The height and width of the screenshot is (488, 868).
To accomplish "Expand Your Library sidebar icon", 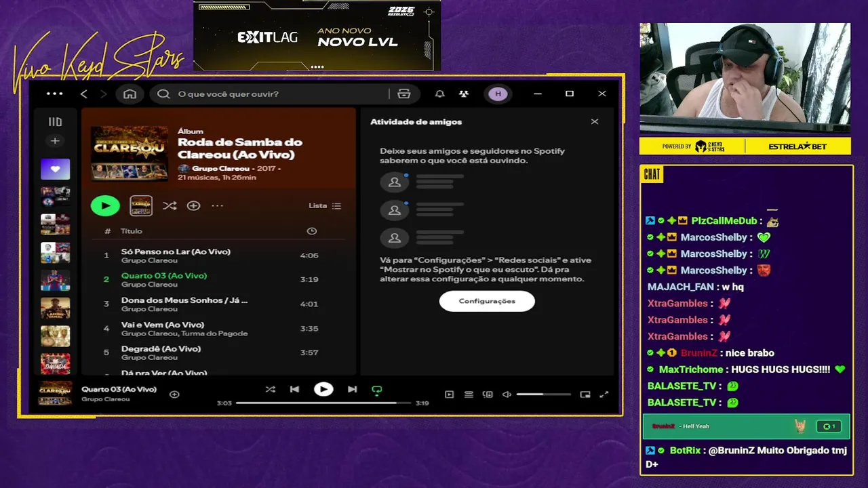I will [55, 122].
